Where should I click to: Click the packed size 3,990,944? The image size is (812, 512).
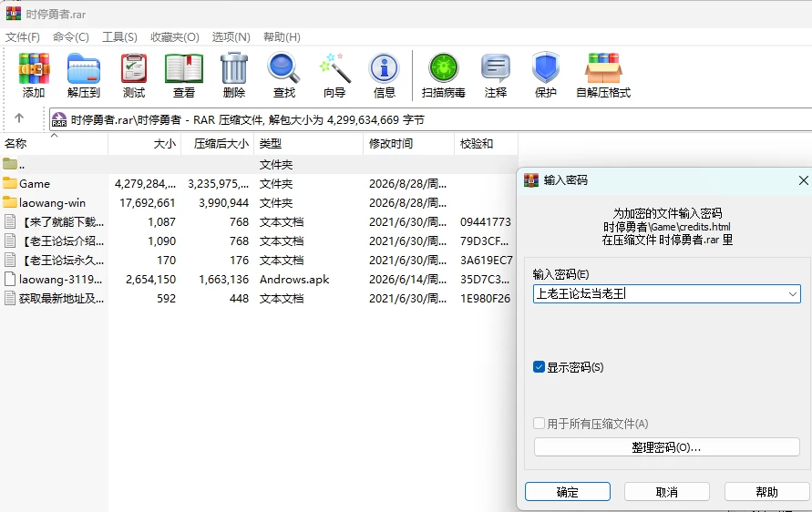[x=223, y=203]
